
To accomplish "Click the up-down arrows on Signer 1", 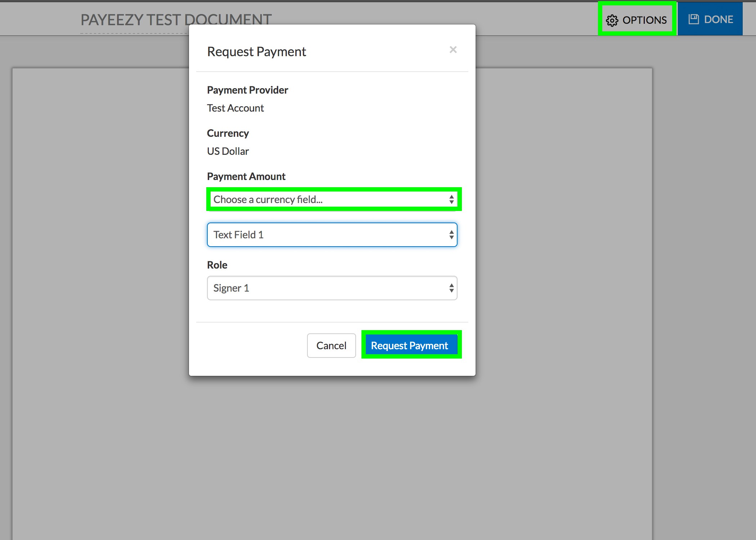I will pyautogui.click(x=451, y=288).
